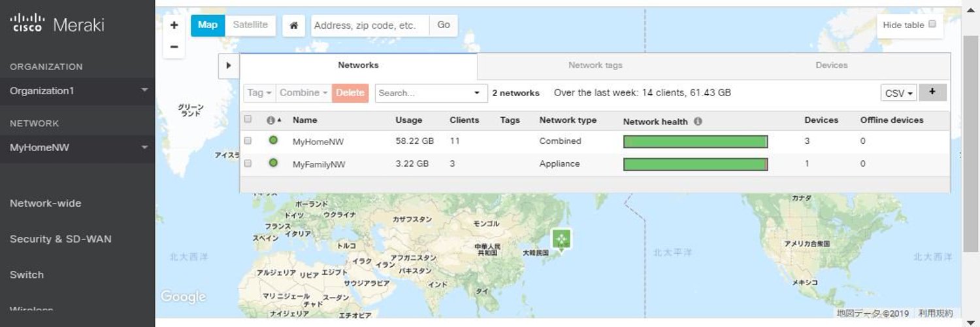Switch to the Devices tab
This screenshot has height=327, width=980.
coord(832,65)
